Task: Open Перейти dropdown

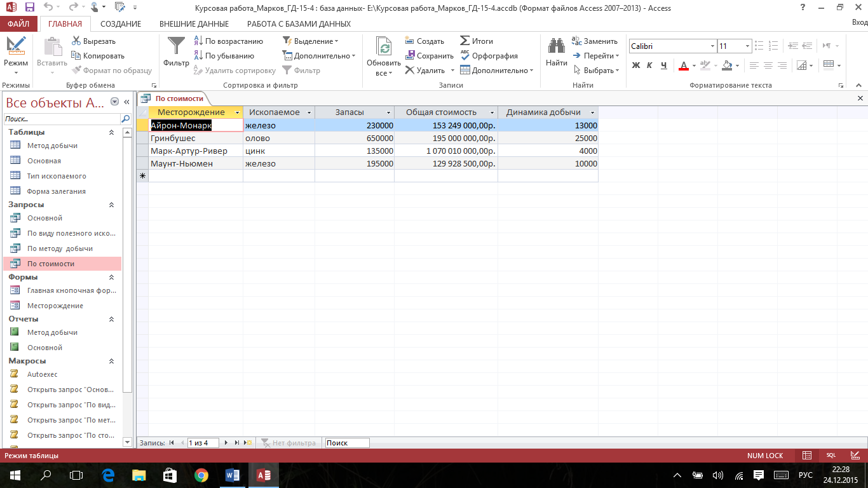Action: point(596,56)
